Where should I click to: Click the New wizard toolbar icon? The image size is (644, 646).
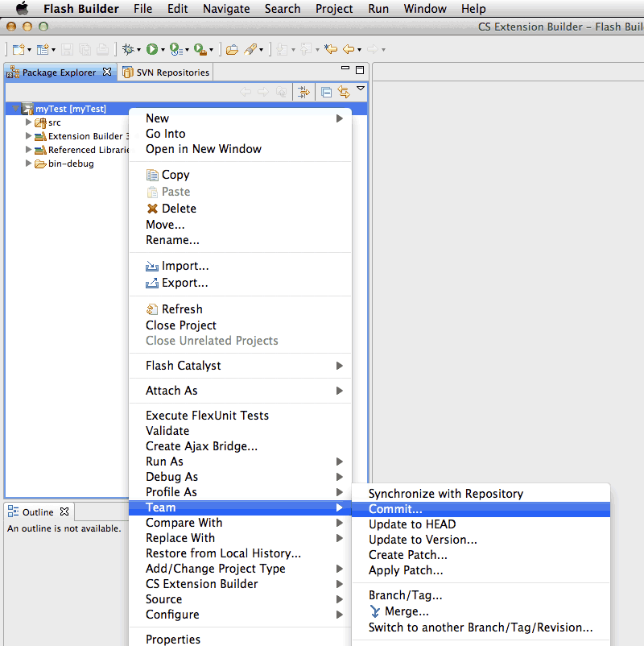point(19,49)
